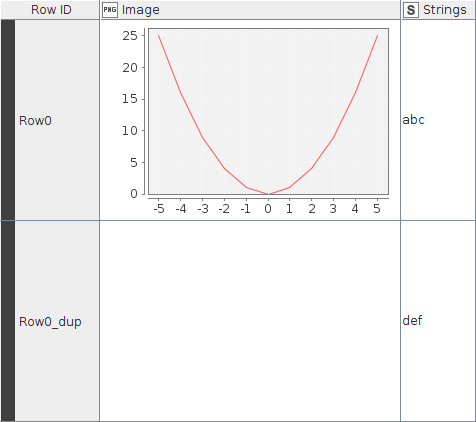Click the red curve in the plot

(x=202, y=137)
